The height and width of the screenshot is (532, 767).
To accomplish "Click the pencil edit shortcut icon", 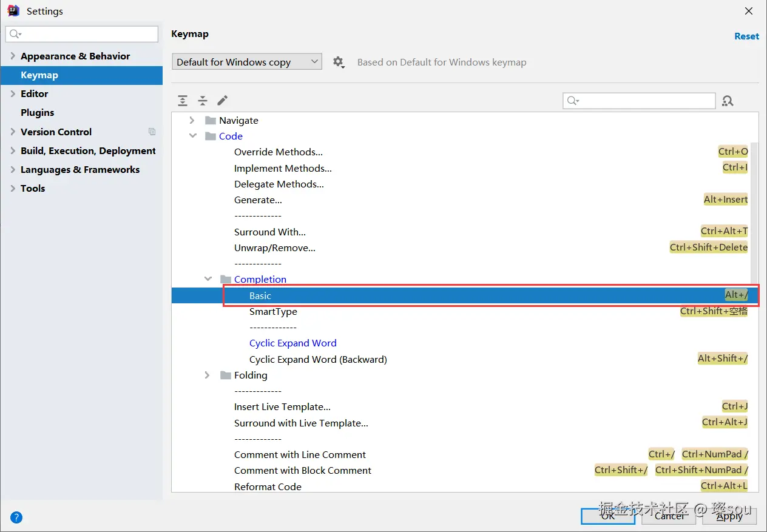I will click(x=223, y=100).
